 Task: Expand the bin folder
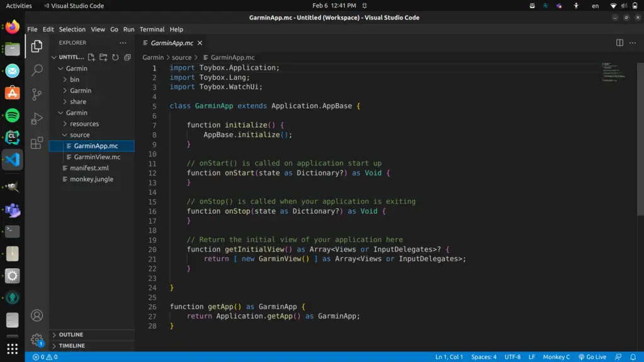click(x=65, y=79)
